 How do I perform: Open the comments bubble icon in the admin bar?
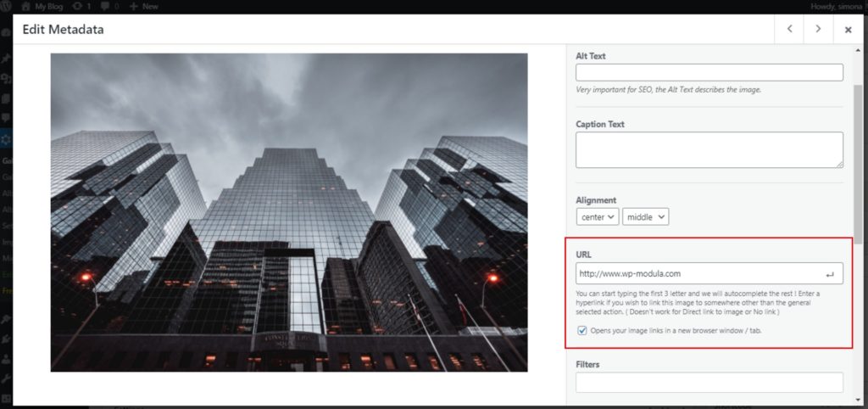(106, 6)
